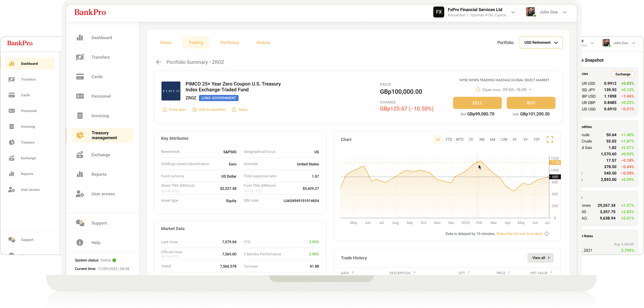Expand company chevron in right background window
Image resolution: width=644 pixels, height=308 pixels.
pos(592,43)
